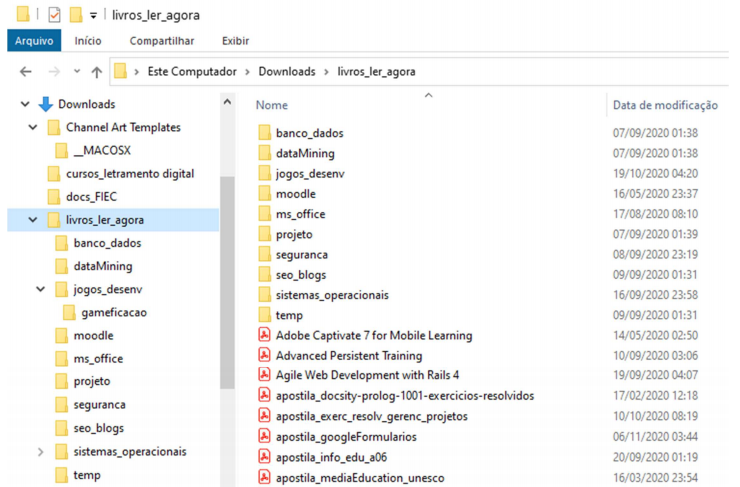Expand the sistemas_operacionais tree node
Screen dimensions: 740x487
[x=41, y=452]
